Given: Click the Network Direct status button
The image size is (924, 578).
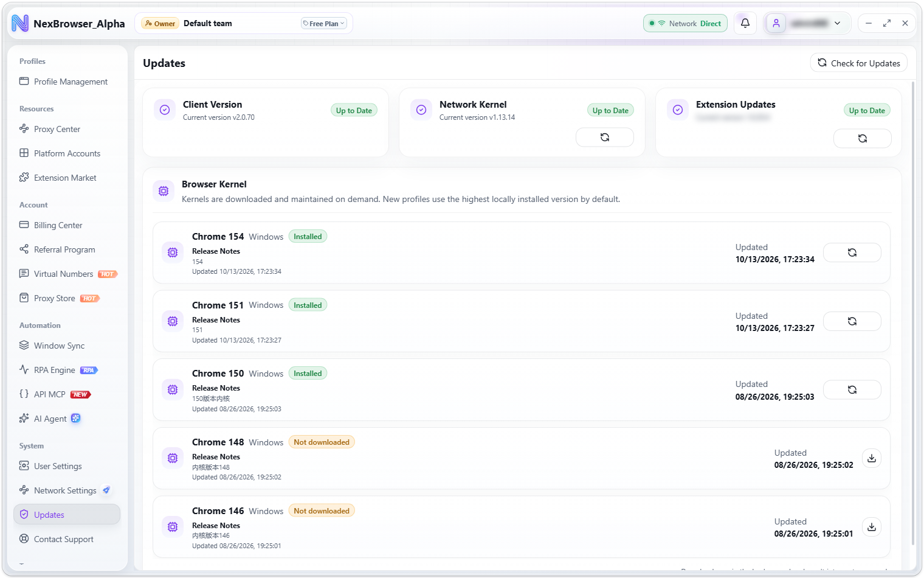Looking at the screenshot, I should [685, 23].
